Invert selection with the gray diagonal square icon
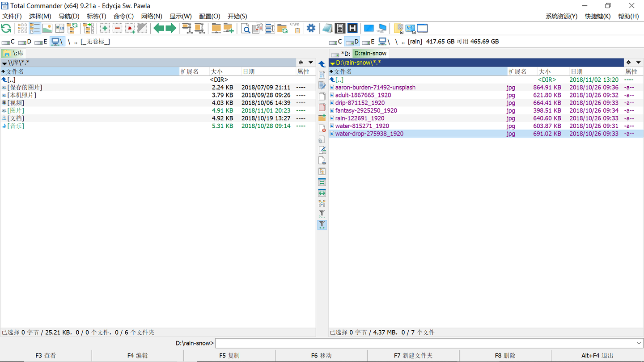Viewport: 644px width, 362px height. point(142,29)
